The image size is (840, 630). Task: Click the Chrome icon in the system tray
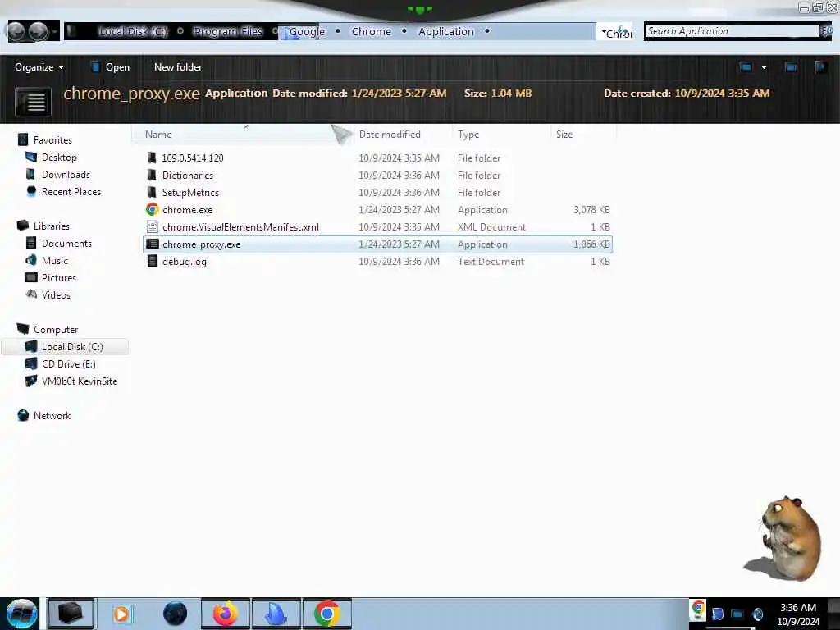(698, 609)
